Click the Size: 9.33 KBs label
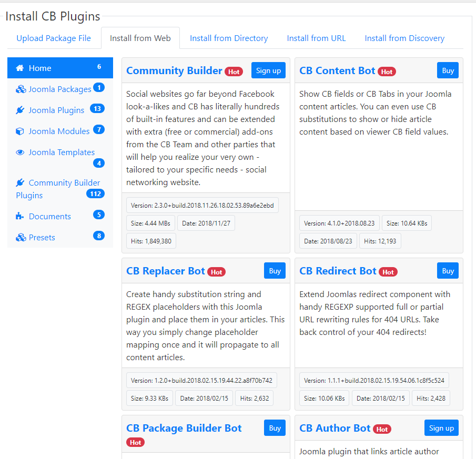This screenshot has height=459, width=476. point(149,399)
